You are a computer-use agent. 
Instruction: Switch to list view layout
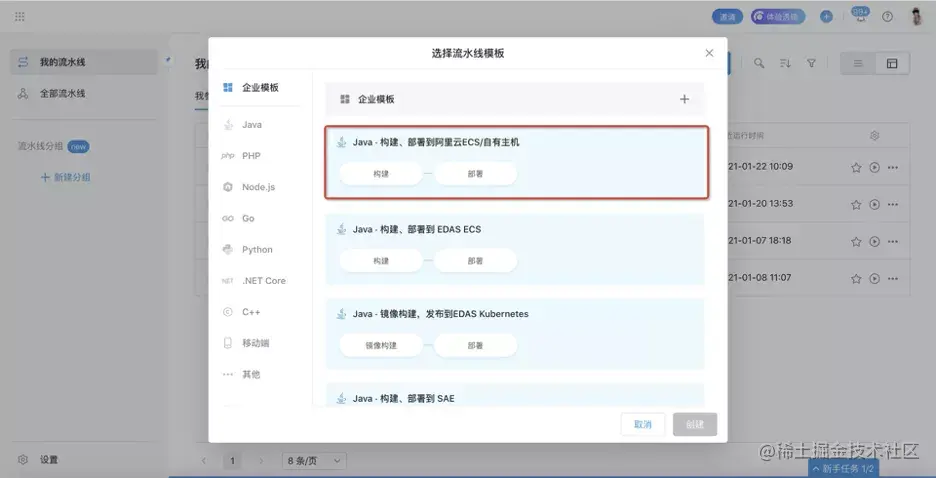858,63
